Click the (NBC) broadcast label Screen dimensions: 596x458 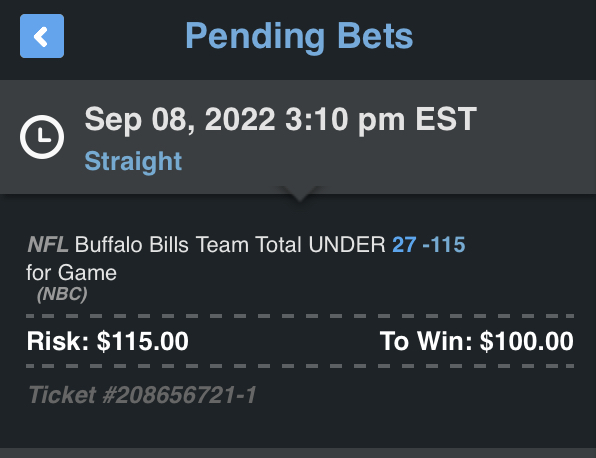(x=62, y=294)
